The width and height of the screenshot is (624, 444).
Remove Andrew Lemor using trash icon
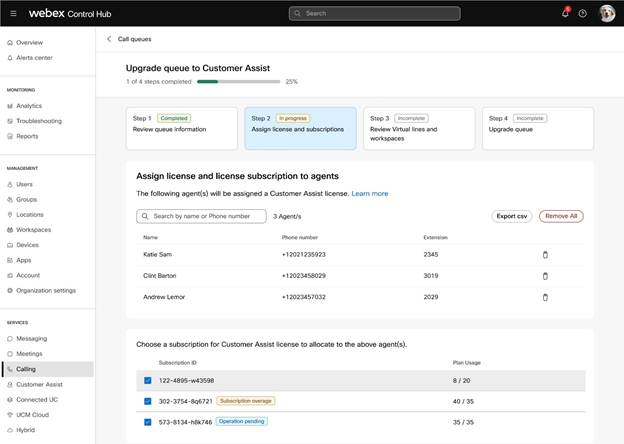point(545,297)
